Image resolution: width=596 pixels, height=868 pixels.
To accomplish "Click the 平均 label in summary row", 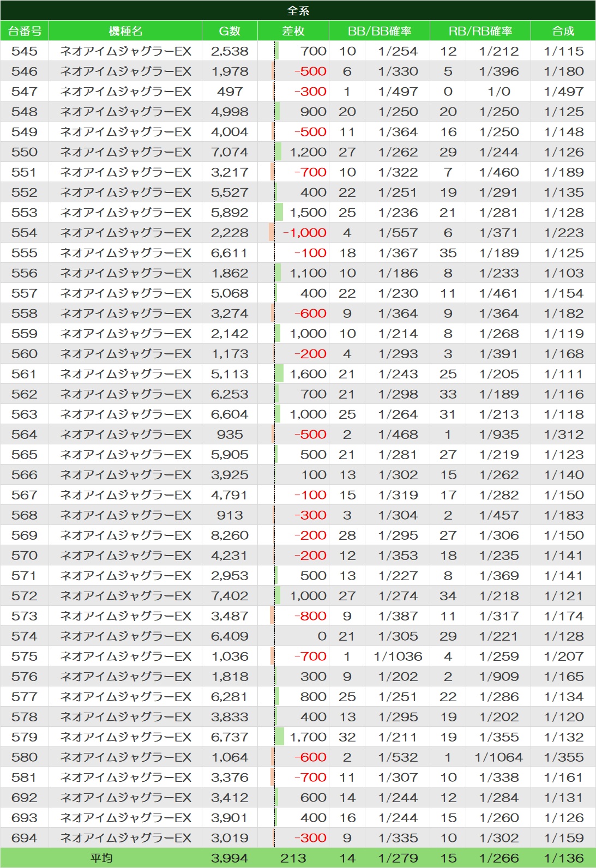I will pyautogui.click(x=101, y=858).
